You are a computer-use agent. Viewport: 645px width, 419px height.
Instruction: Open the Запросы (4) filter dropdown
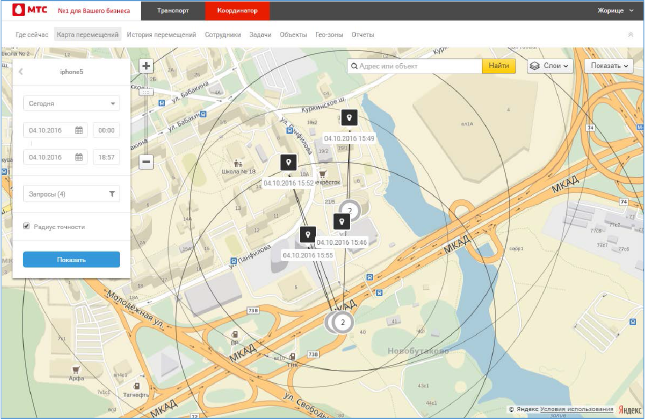(x=71, y=194)
